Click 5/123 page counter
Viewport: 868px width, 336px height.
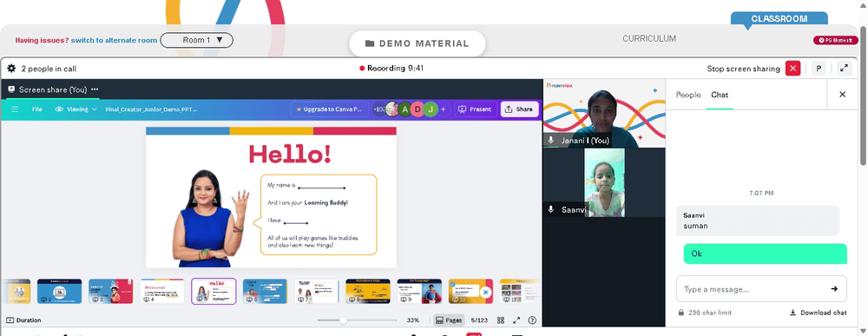click(479, 320)
